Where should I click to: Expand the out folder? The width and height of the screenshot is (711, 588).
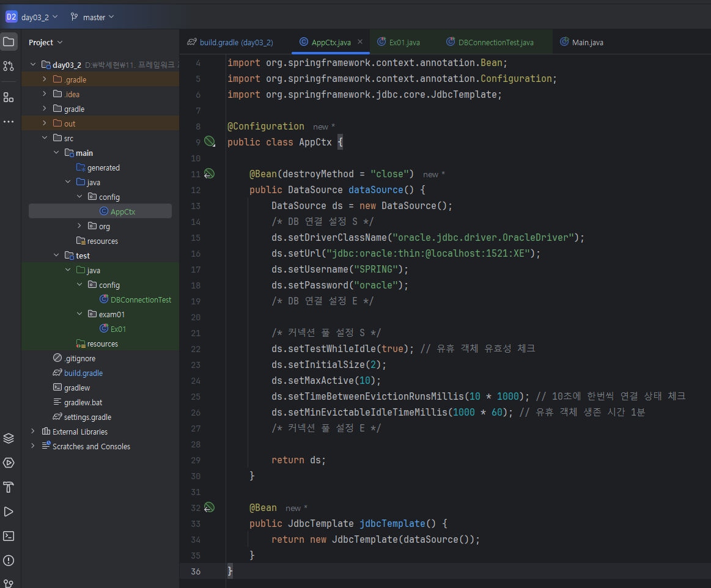coord(45,123)
